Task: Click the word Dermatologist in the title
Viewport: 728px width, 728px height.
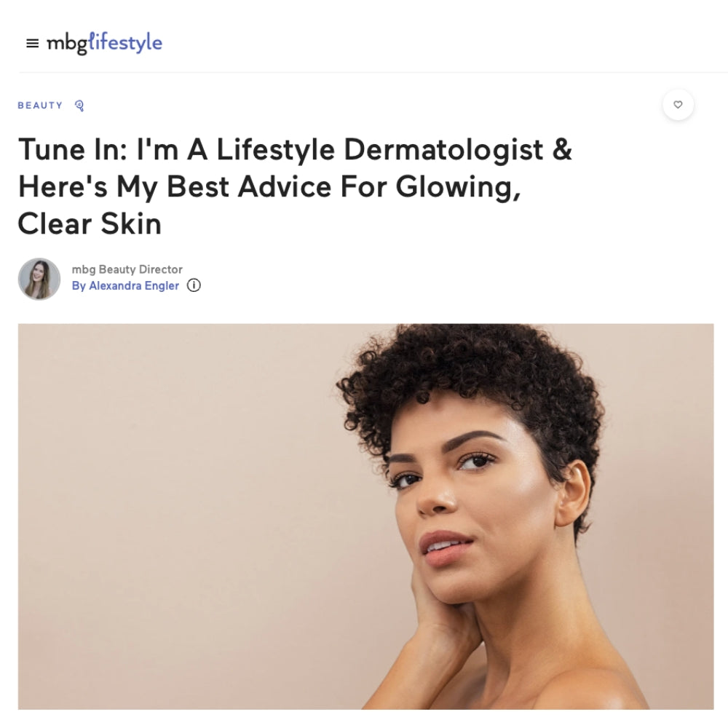Action: [x=443, y=150]
